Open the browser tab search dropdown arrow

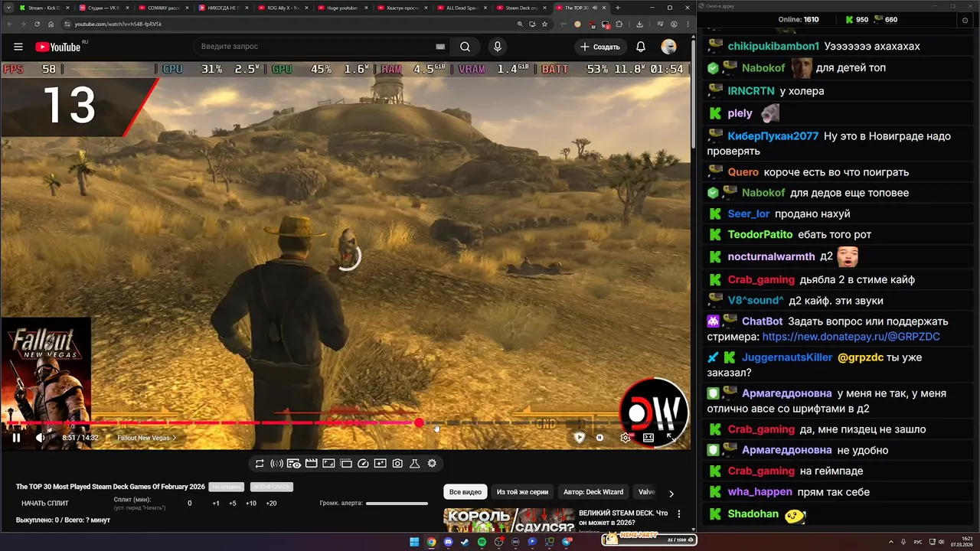point(8,8)
